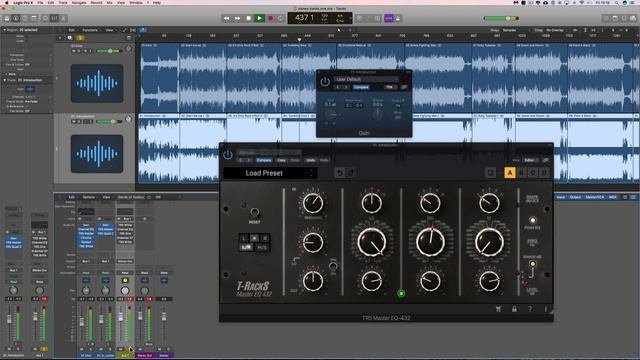Click the RESET switch on the Master EQ 432
The width and height of the screenshot is (640, 360).
pyautogui.click(x=254, y=212)
